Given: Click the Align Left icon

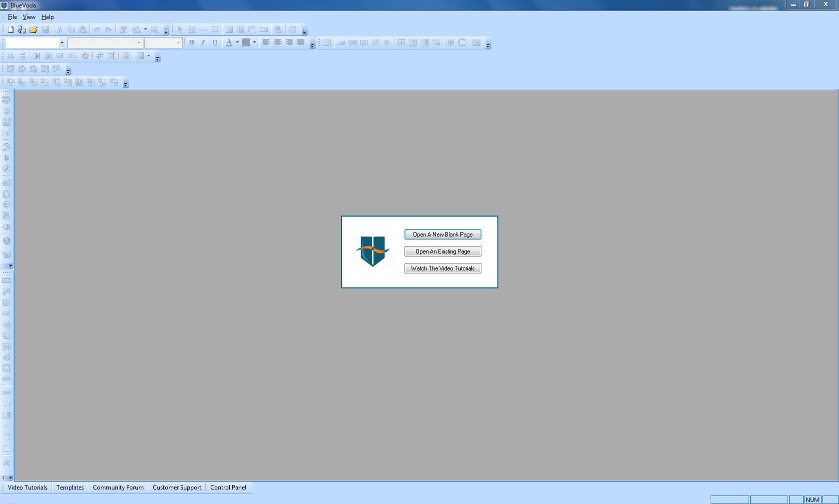Looking at the screenshot, I should click(x=266, y=42).
